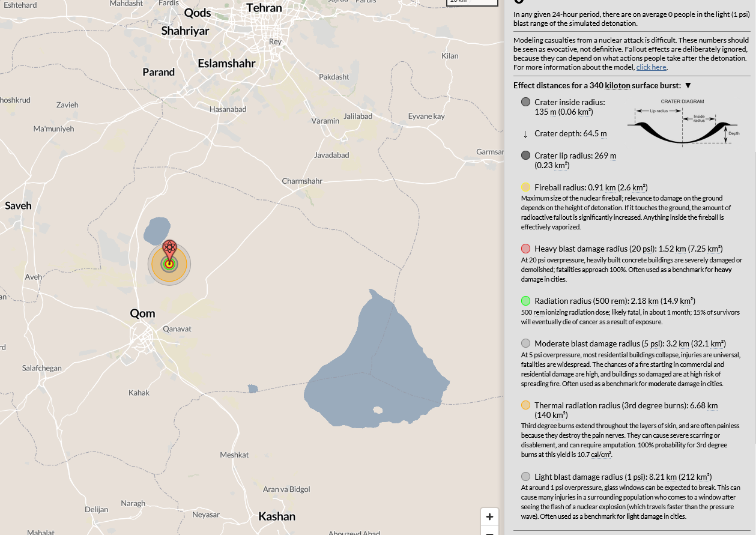756x535 pixels.
Task: Collapse the Effect distances section triangle
Action: 688,86
